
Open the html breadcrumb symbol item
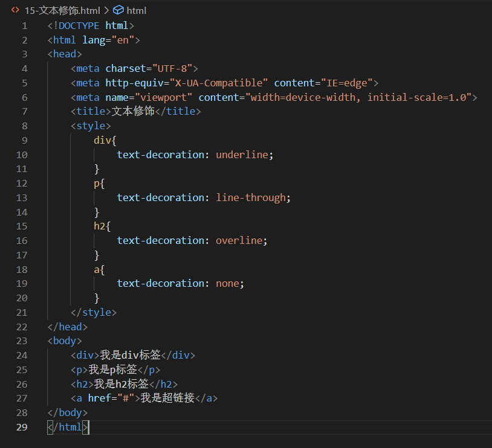pos(137,11)
